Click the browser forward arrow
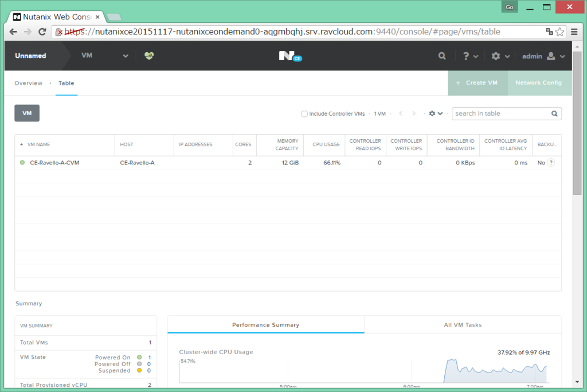This screenshot has height=392, width=587. point(28,32)
